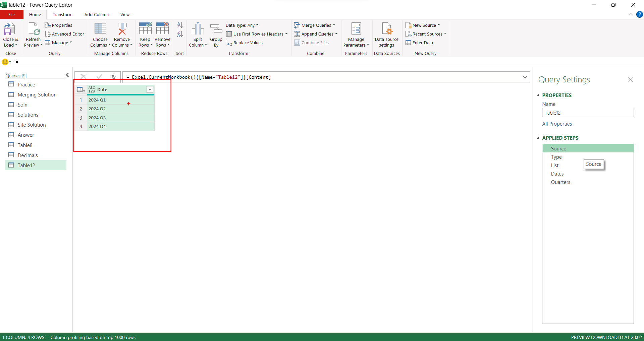Viewport: 644px width, 341px height.
Task: Select the Decimals query
Action: (36, 155)
